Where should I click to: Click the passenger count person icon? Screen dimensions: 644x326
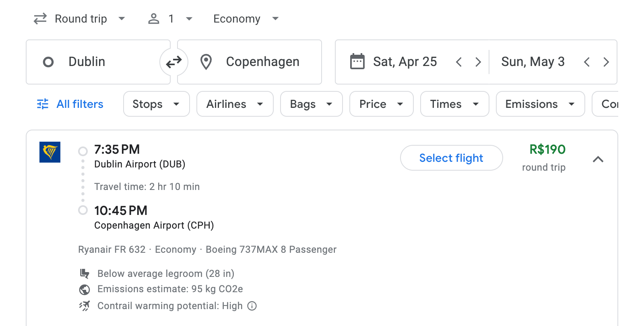click(x=153, y=19)
